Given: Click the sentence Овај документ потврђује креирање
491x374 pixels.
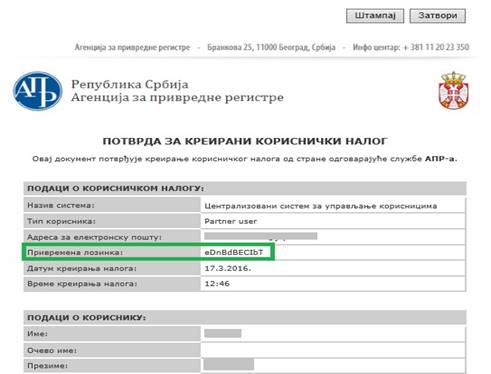Looking at the screenshot, I should (x=245, y=159).
